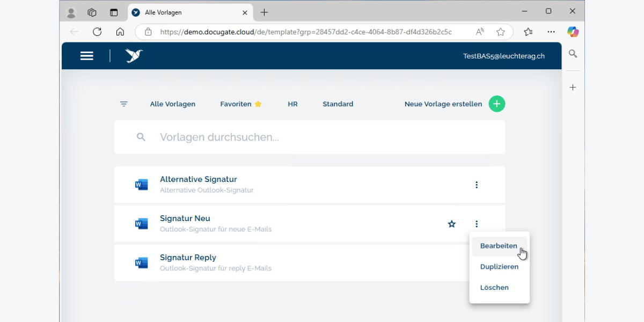The width and height of the screenshot is (644, 322).
Task: Click the Word icon for Signatur Reply
Action: (141, 263)
